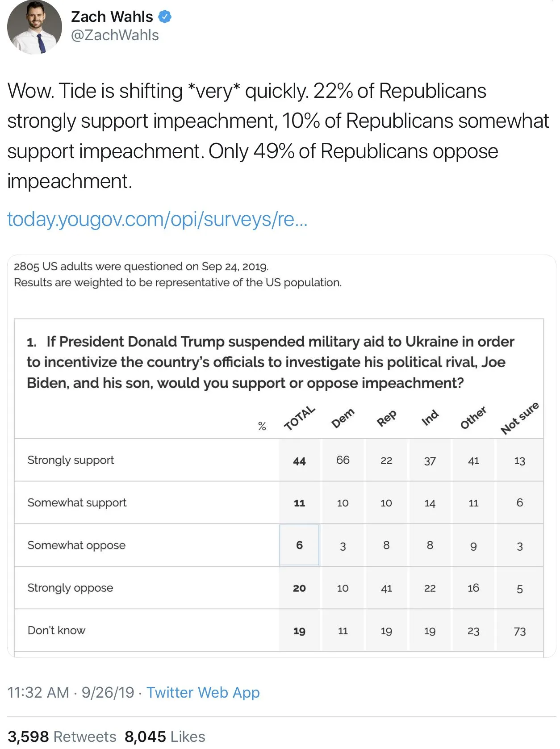View the 3,598 Retweets list
The image size is (560, 749).
pos(62,736)
